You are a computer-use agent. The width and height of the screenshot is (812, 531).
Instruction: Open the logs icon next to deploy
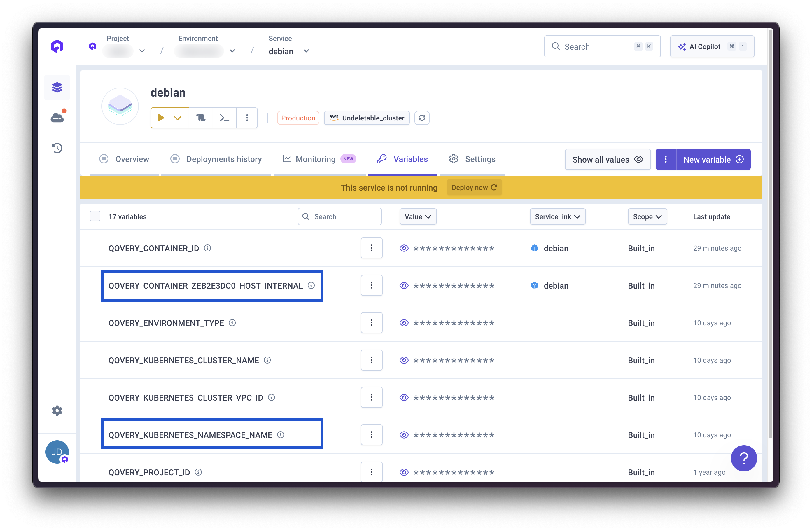click(x=201, y=118)
